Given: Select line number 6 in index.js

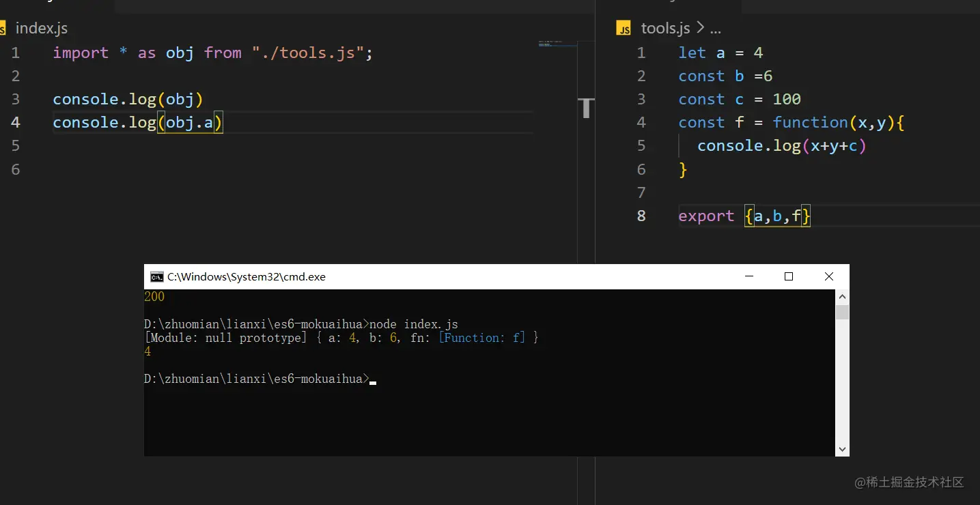Looking at the screenshot, I should tap(16, 169).
